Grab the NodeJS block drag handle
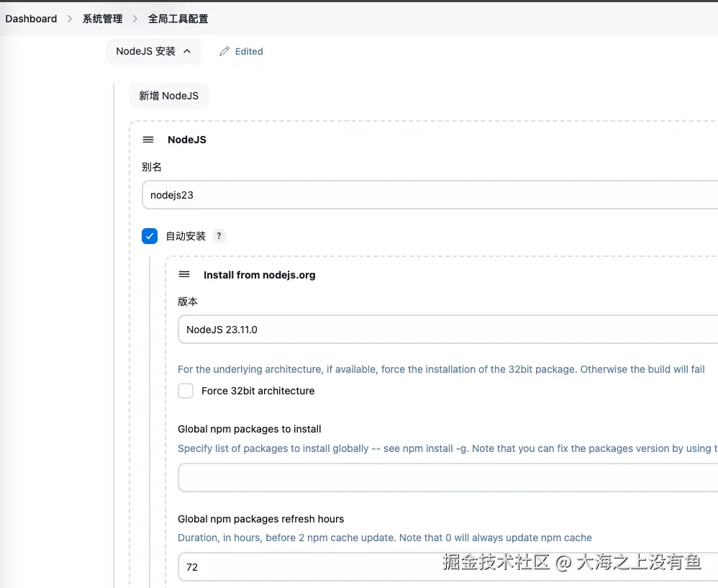The image size is (718, 588). click(148, 140)
